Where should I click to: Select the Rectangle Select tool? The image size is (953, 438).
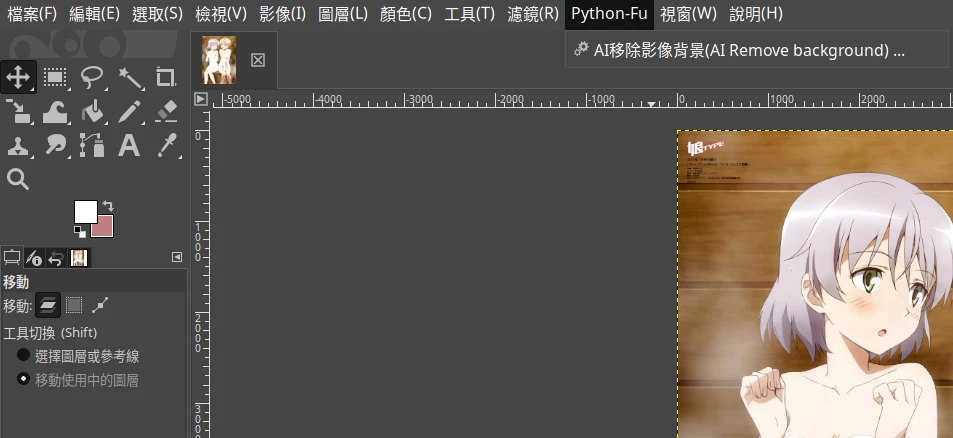(55, 77)
